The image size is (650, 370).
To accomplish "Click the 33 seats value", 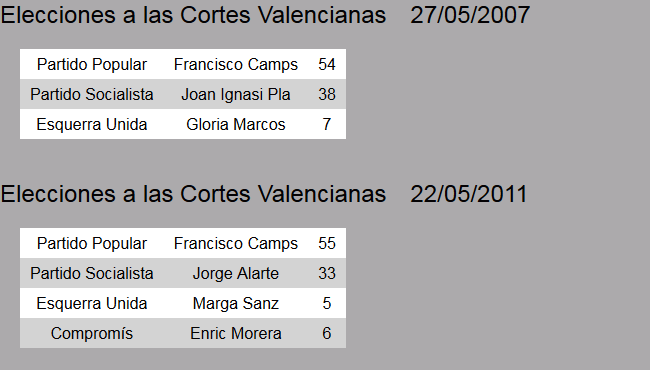I will coord(327,273).
